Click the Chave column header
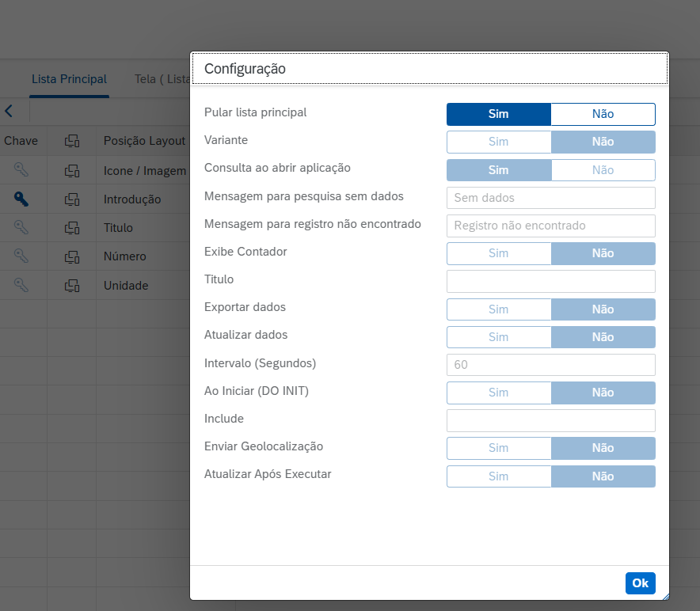The height and width of the screenshot is (611, 700). tap(21, 141)
